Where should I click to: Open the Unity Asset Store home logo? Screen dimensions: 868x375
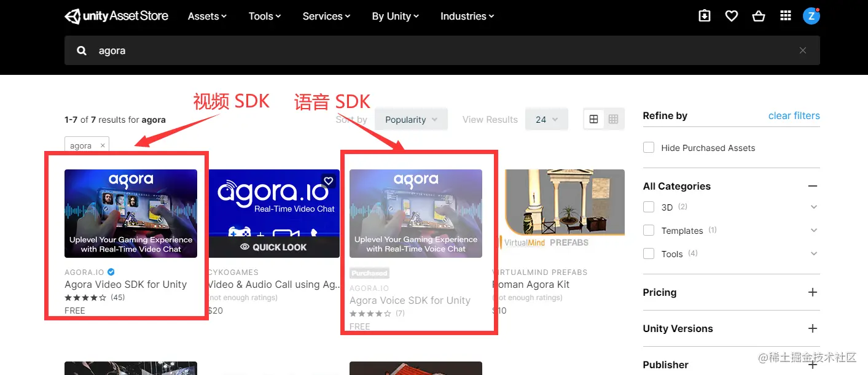click(x=116, y=16)
